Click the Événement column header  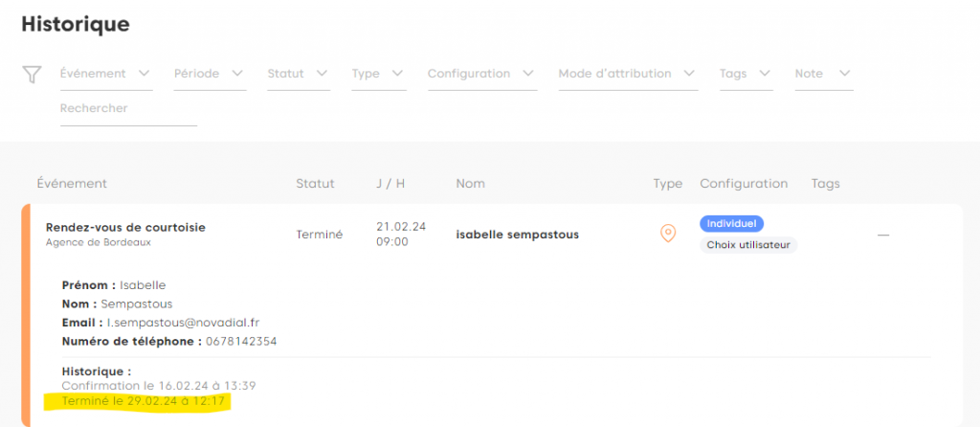pyautogui.click(x=72, y=183)
